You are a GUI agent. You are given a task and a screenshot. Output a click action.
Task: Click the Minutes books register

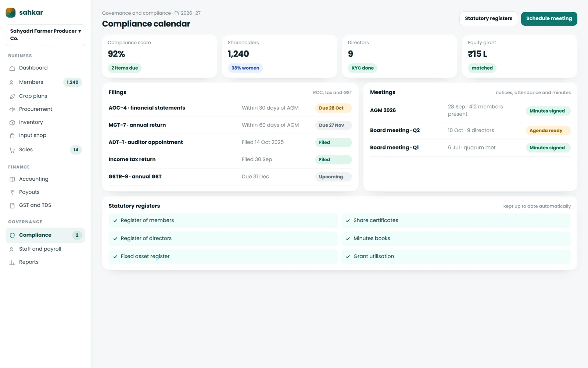click(x=456, y=238)
